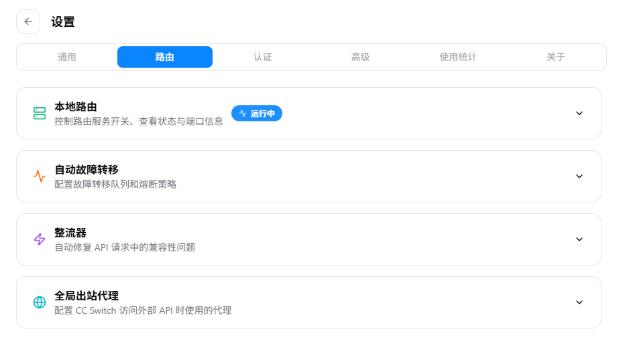Viewport: 623px width, 364px height.
Task: Switch to the 通用 tab
Action: 67,57
